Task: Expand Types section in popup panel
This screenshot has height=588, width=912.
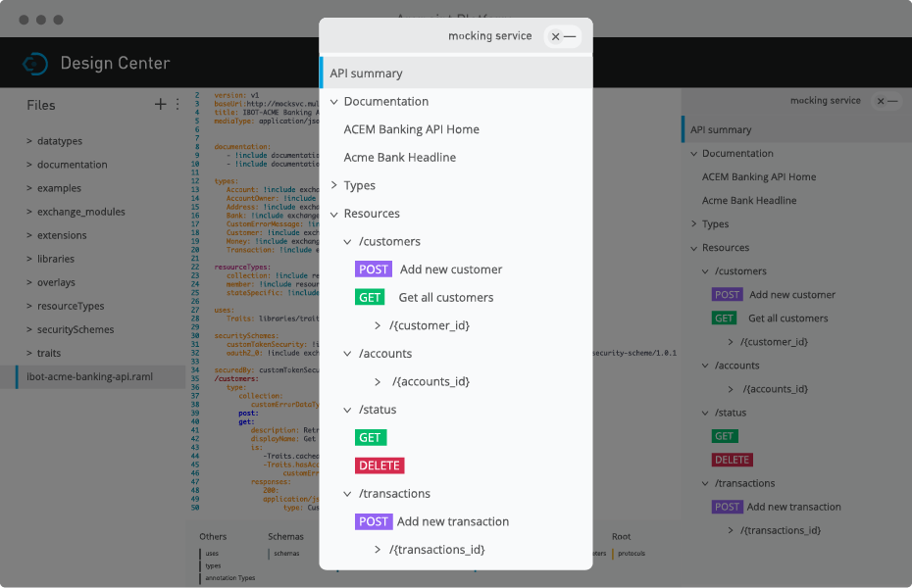Action: (x=333, y=185)
